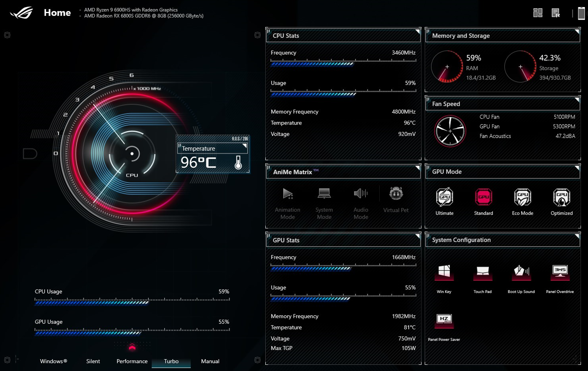Switch to the Performance operating mode
Screen dimensions: 588x371
[x=132, y=361]
